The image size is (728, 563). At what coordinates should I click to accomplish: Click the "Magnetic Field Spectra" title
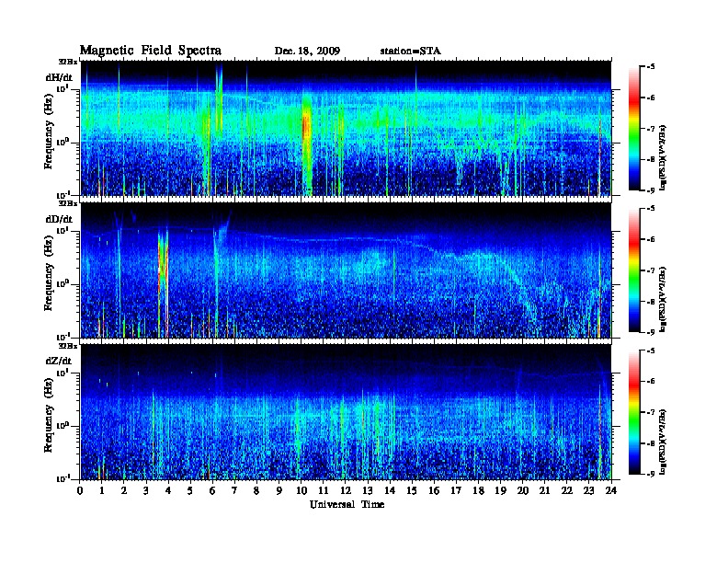pos(151,51)
